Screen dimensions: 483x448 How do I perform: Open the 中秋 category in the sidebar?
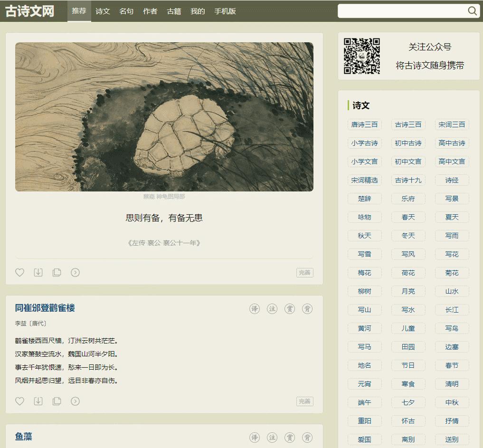pos(452,402)
